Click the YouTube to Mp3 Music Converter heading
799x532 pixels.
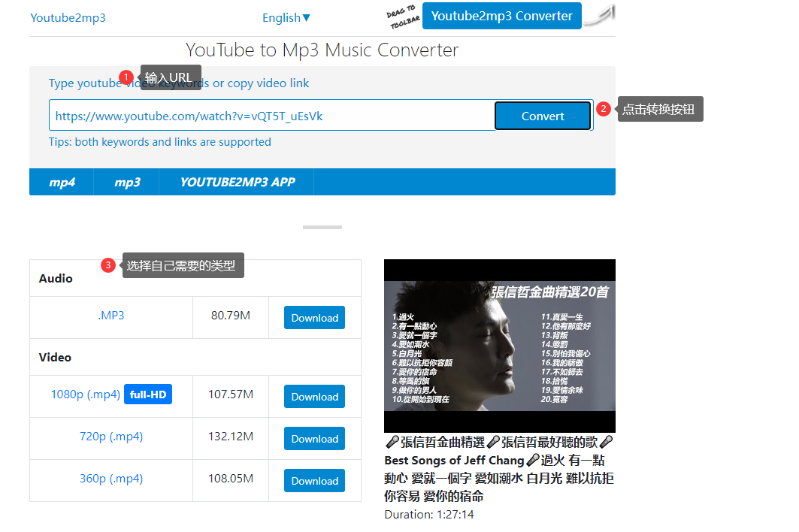322,50
